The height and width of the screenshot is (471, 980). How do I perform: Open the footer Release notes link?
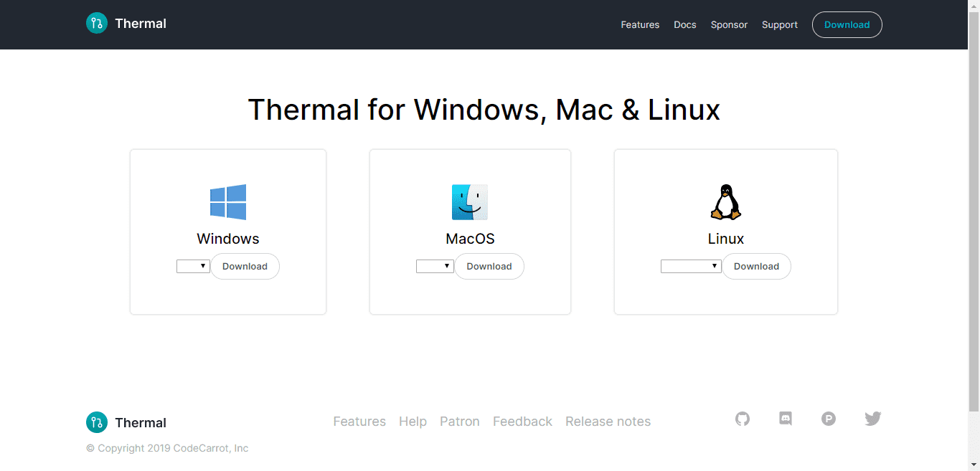pyautogui.click(x=608, y=422)
